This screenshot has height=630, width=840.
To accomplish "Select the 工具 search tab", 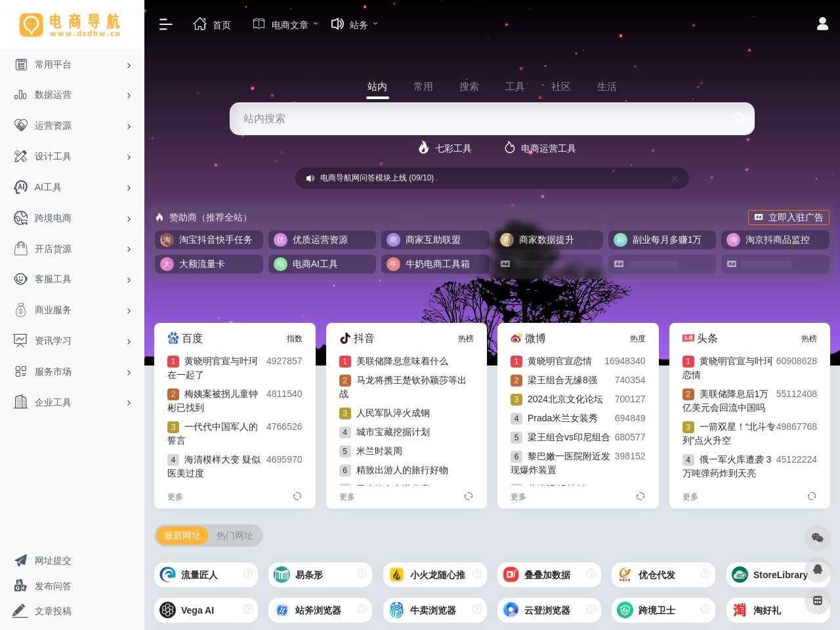I will pos(515,87).
